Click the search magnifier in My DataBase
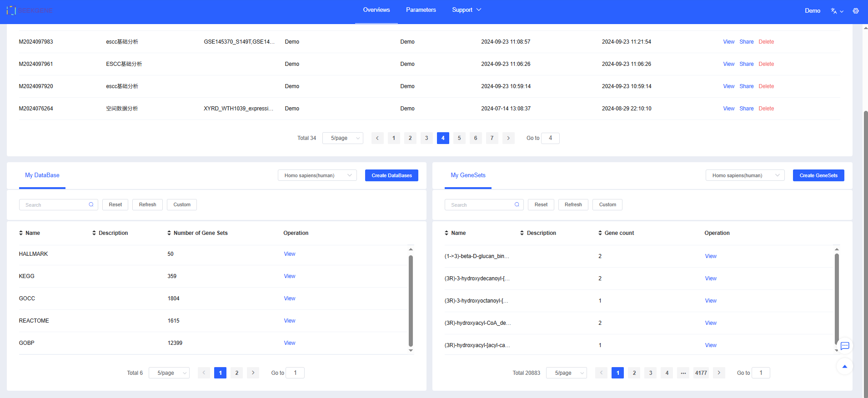The image size is (868, 398). 91,204
